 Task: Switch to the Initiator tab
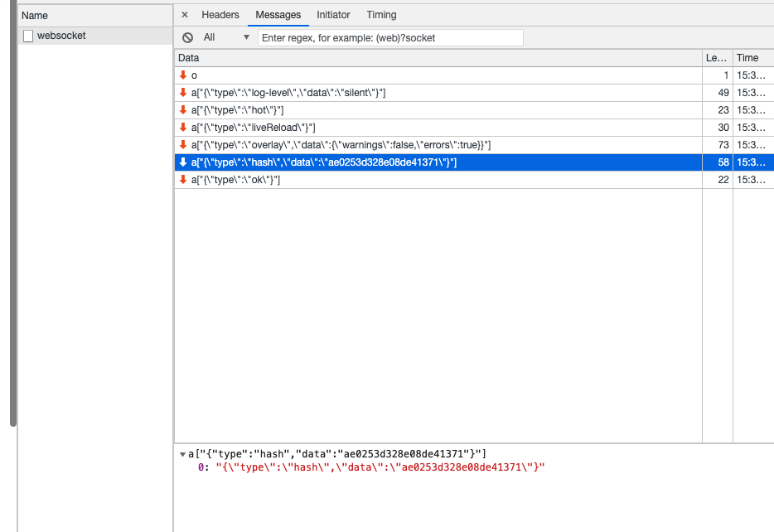(x=333, y=15)
